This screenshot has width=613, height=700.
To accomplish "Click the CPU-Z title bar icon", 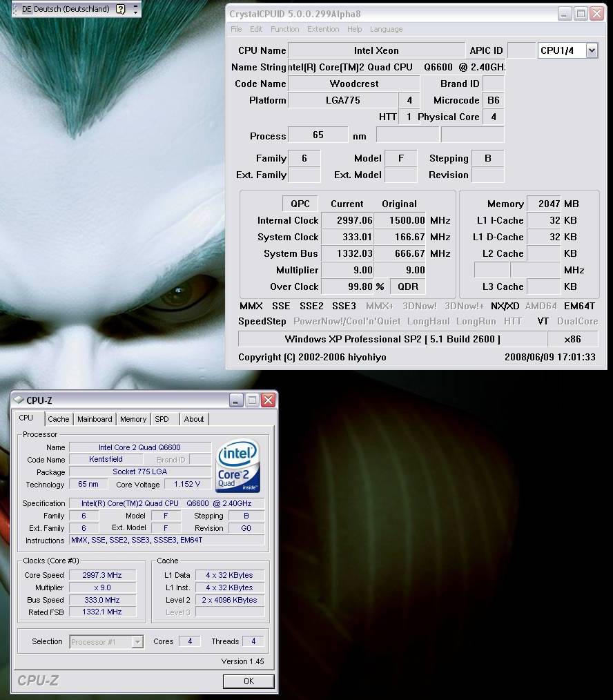I will 19,400.
